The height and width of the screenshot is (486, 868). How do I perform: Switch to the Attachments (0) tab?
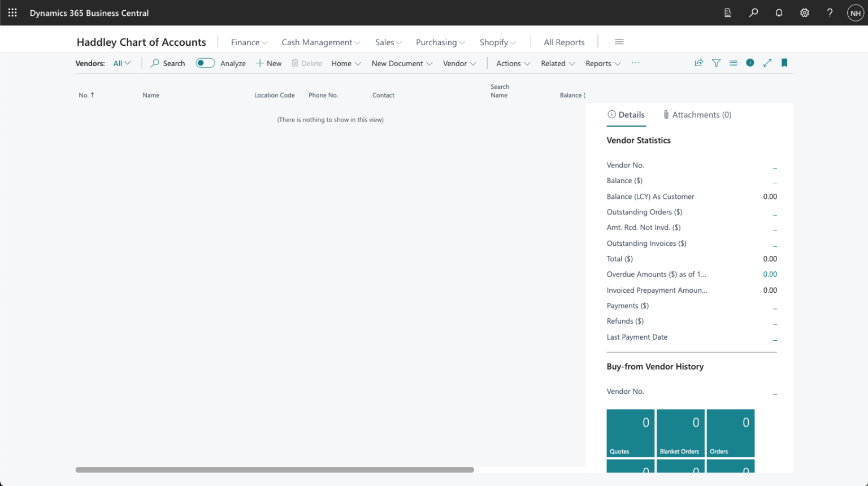click(x=697, y=115)
